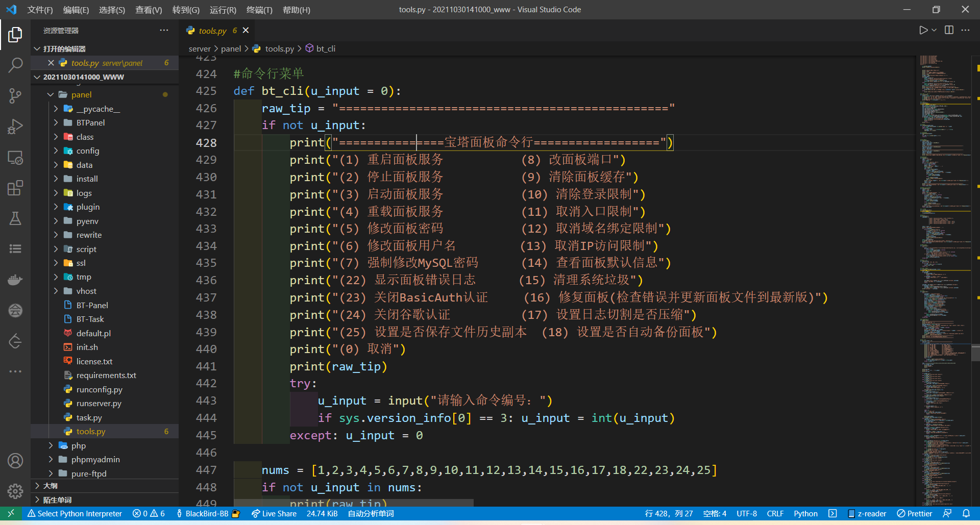
Task: Open the Extensions view
Action: [15, 188]
